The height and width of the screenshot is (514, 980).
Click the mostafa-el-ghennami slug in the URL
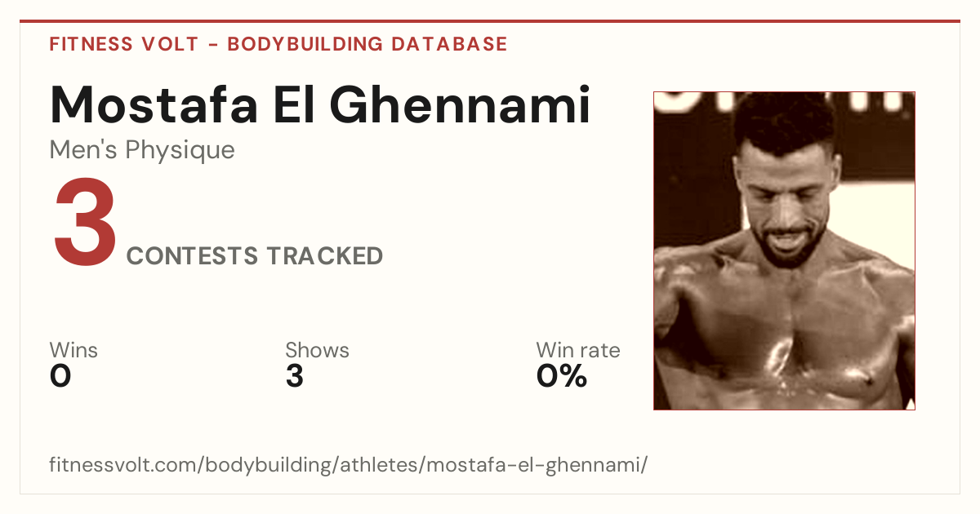[538, 465]
